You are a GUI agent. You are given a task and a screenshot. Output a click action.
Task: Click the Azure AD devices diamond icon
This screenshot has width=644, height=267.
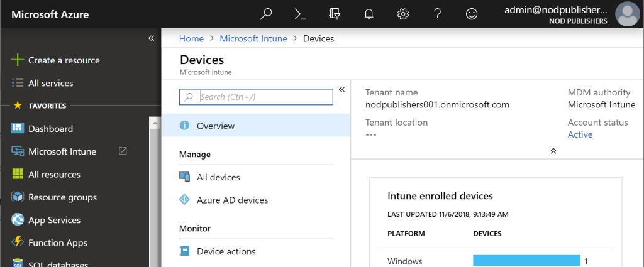184,200
